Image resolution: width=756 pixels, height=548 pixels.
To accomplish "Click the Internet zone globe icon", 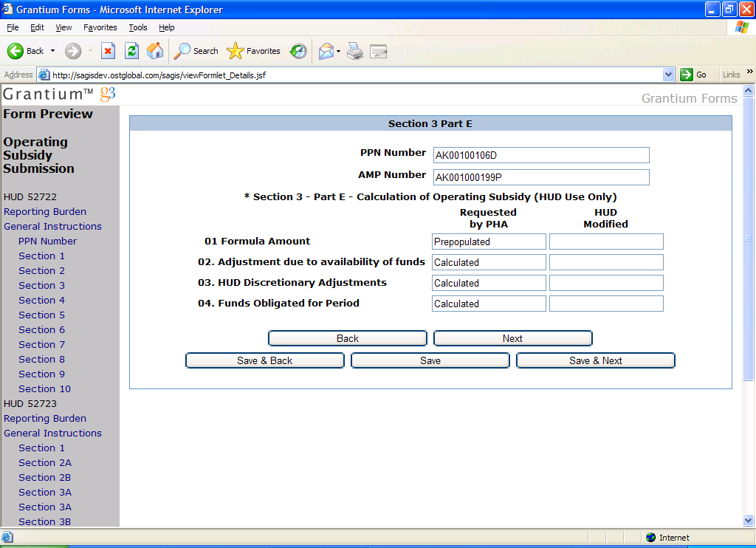I will (x=651, y=538).
